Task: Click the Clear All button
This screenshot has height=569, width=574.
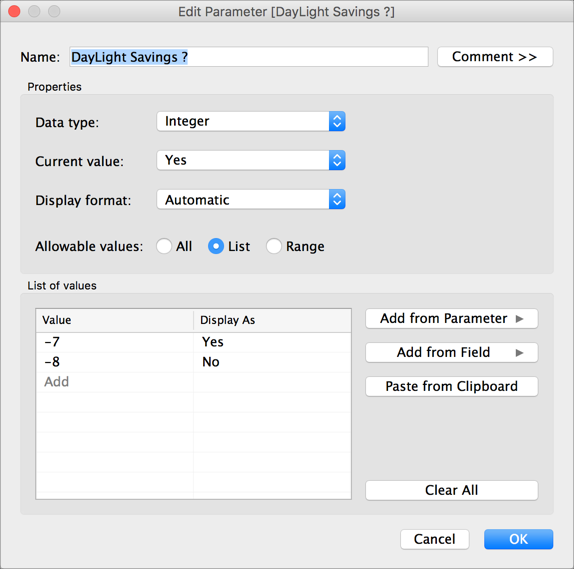Action: [x=451, y=490]
